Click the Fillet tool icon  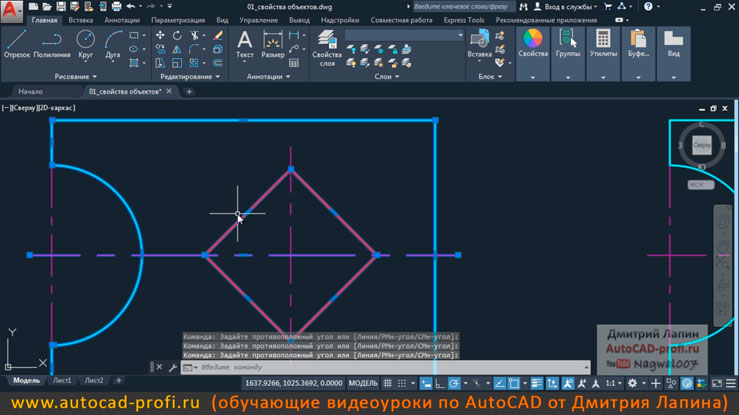(194, 49)
